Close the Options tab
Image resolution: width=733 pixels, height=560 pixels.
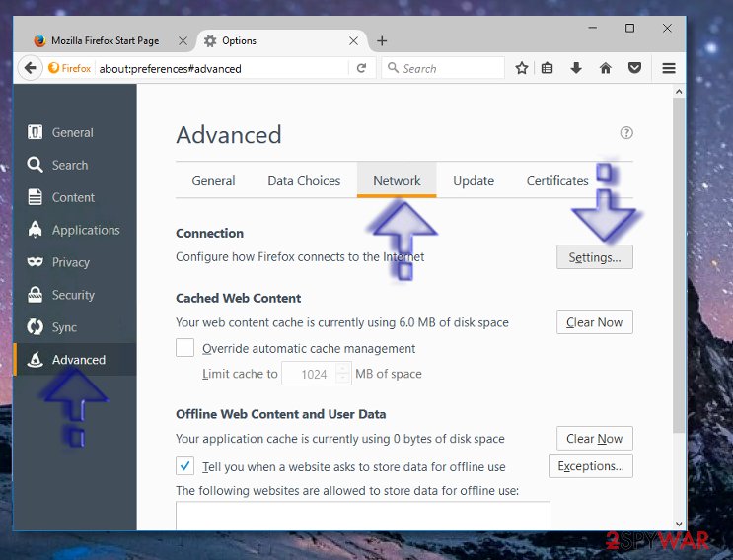pos(354,41)
